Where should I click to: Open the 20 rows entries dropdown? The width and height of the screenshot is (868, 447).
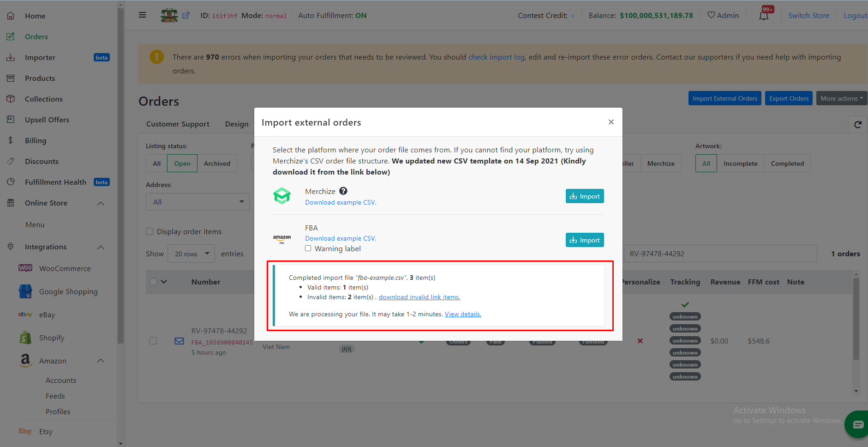[192, 254]
